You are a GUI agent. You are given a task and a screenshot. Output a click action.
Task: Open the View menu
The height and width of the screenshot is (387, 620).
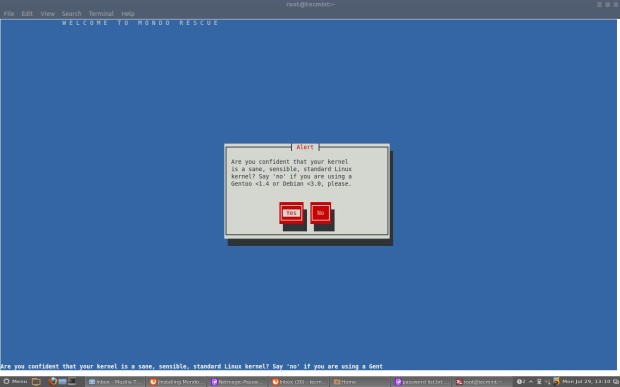pyautogui.click(x=47, y=13)
